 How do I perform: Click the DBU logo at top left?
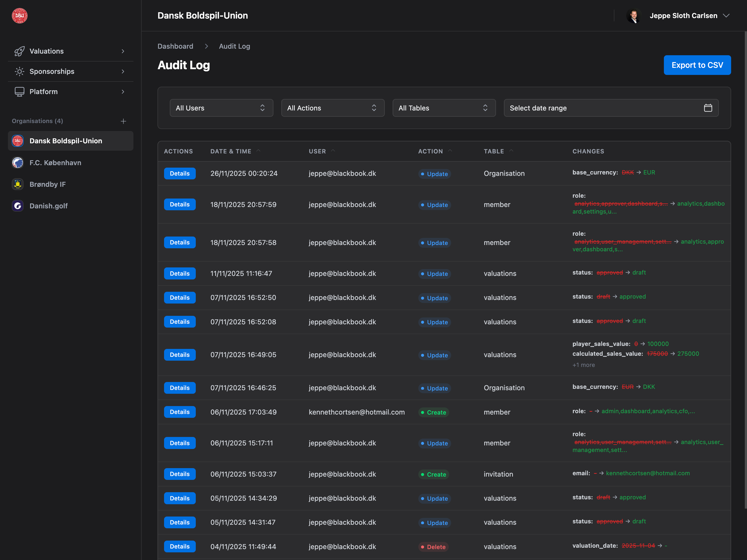20,16
